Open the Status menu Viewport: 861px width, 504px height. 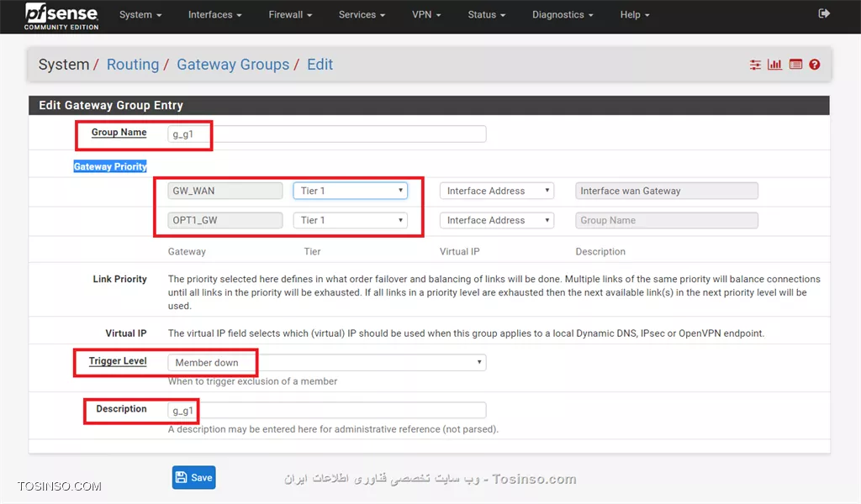coord(486,15)
